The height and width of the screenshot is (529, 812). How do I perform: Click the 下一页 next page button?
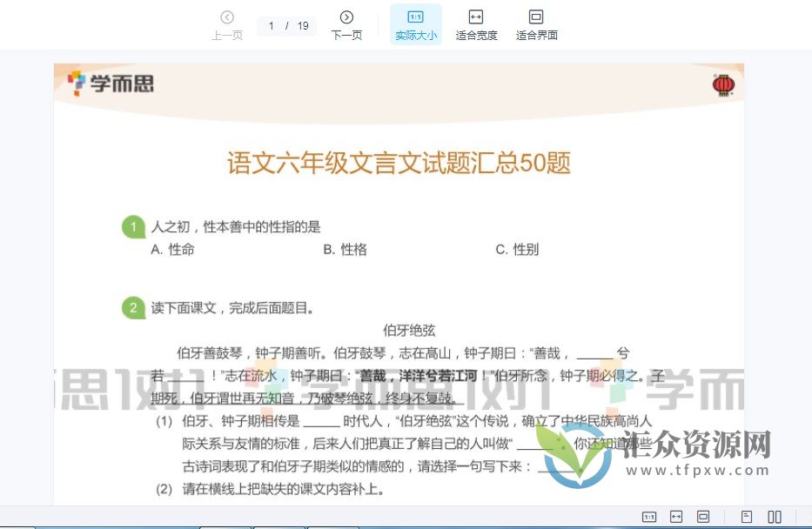coord(346,23)
